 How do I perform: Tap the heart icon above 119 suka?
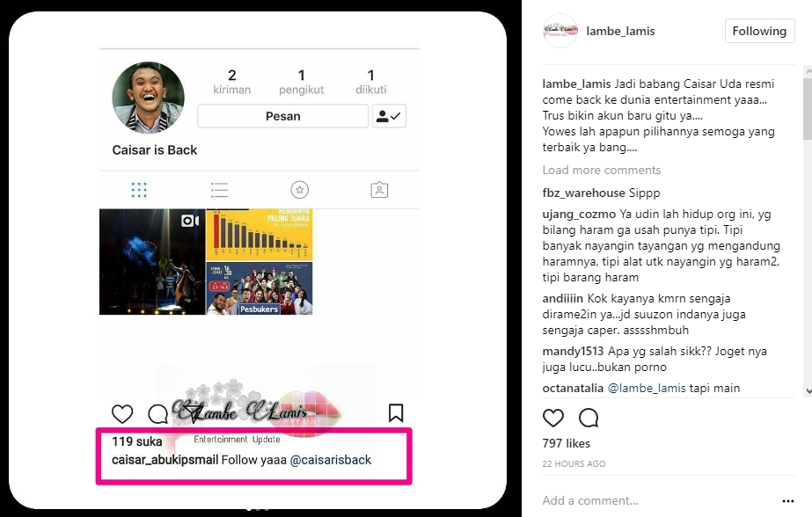[x=122, y=414]
